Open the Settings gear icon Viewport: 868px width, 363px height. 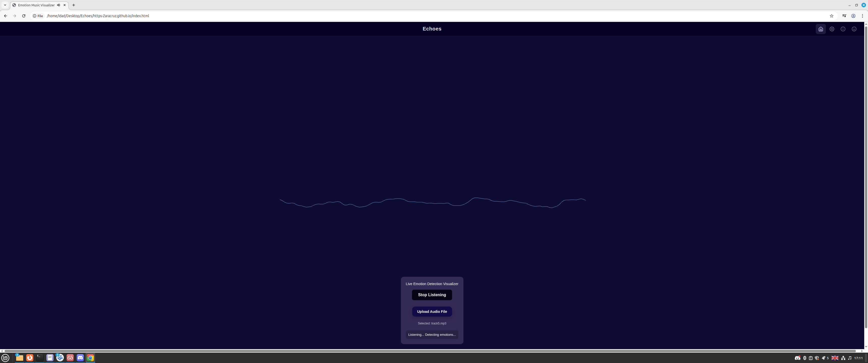pyautogui.click(x=832, y=29)
